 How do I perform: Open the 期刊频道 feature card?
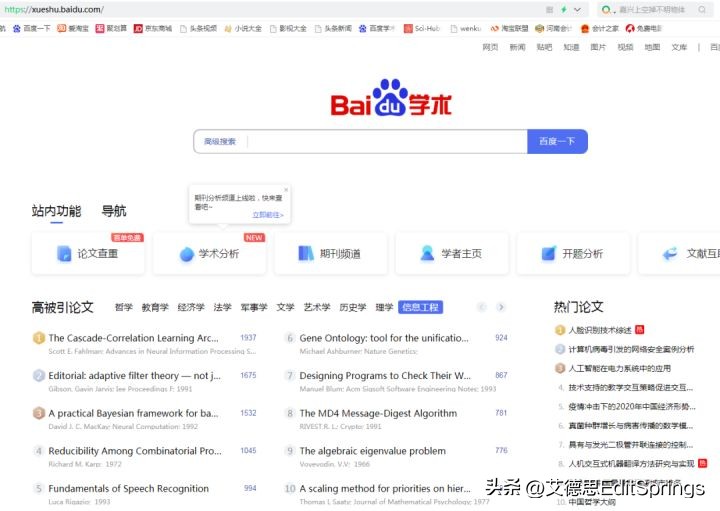tap(331, 253)
